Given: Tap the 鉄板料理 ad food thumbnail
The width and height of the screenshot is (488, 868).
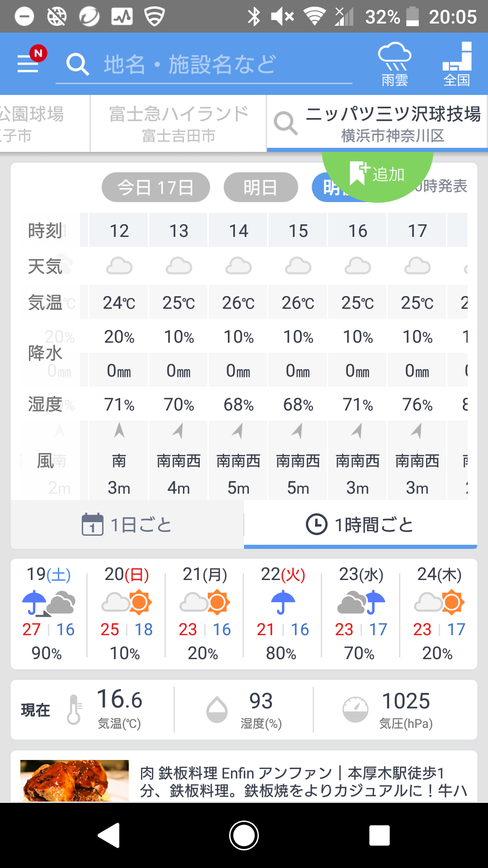Looking at the screenshot, I should tap(75, 780).
